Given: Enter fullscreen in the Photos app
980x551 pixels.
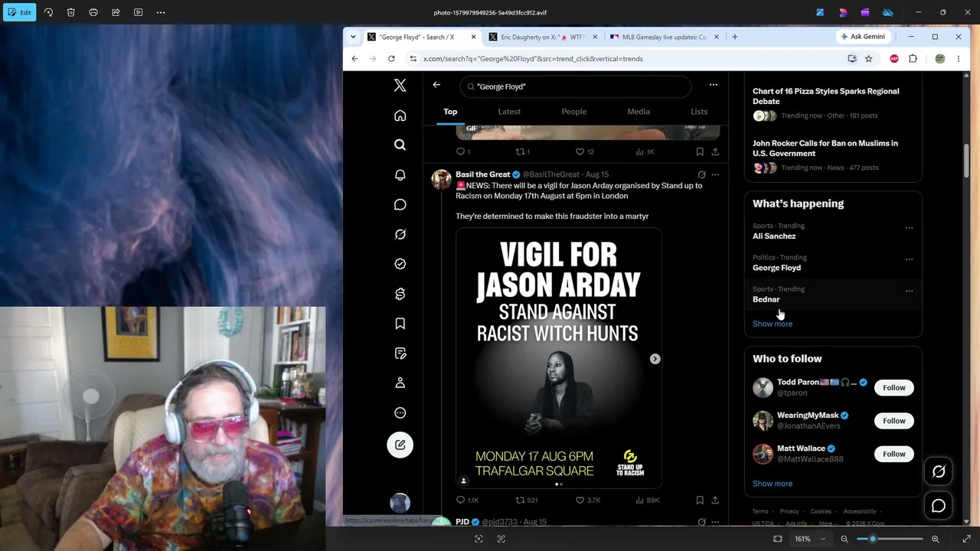Looking at the screenshot, I should 966,539.
